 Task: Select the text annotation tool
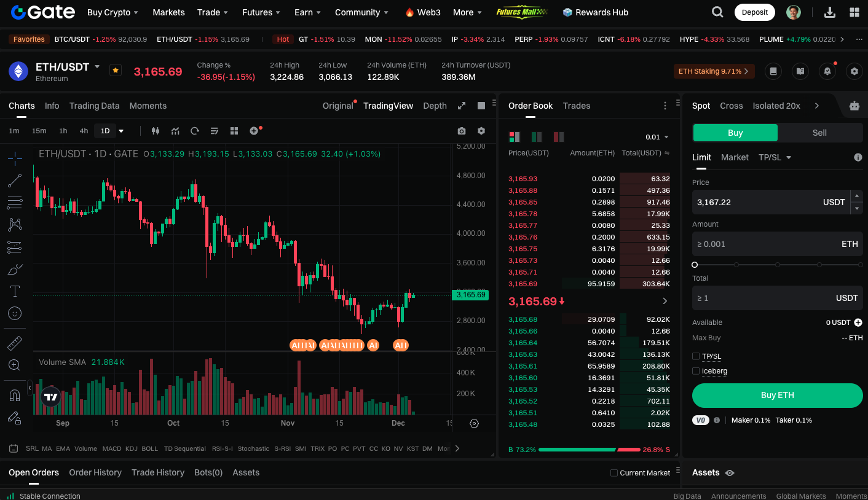point(15,291)
